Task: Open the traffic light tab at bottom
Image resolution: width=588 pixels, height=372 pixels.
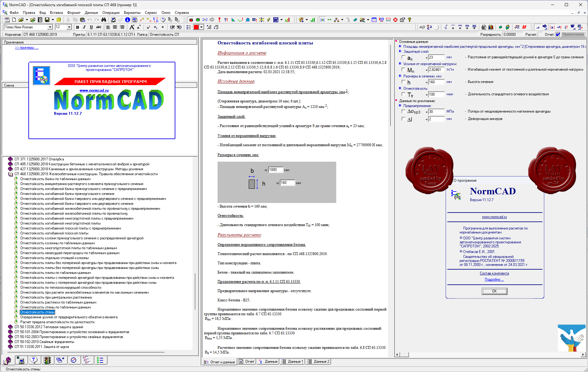Action: [47, 360]
